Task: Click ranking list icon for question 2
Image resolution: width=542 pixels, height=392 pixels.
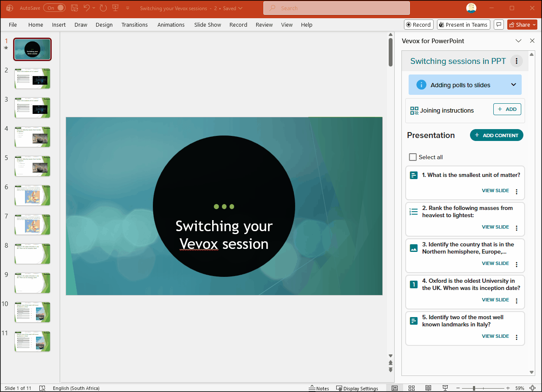Action: point(414,212)
